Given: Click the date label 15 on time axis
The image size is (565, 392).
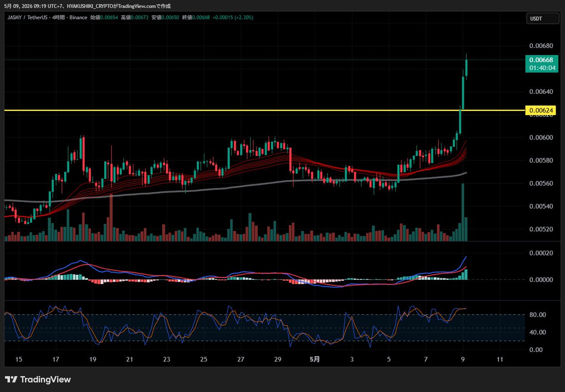Looking at the screenshot, I should pyautogui.click(x=19, y=359).
